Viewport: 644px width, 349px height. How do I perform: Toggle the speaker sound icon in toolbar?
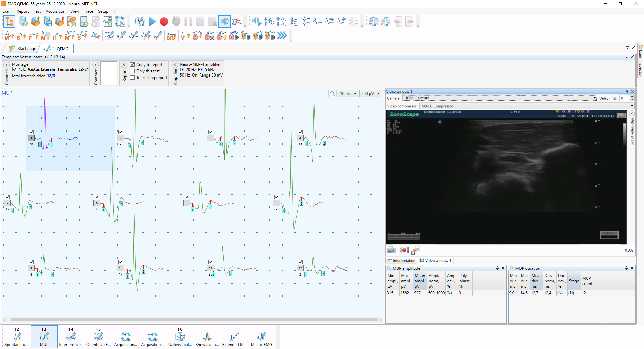pos(224,22)
